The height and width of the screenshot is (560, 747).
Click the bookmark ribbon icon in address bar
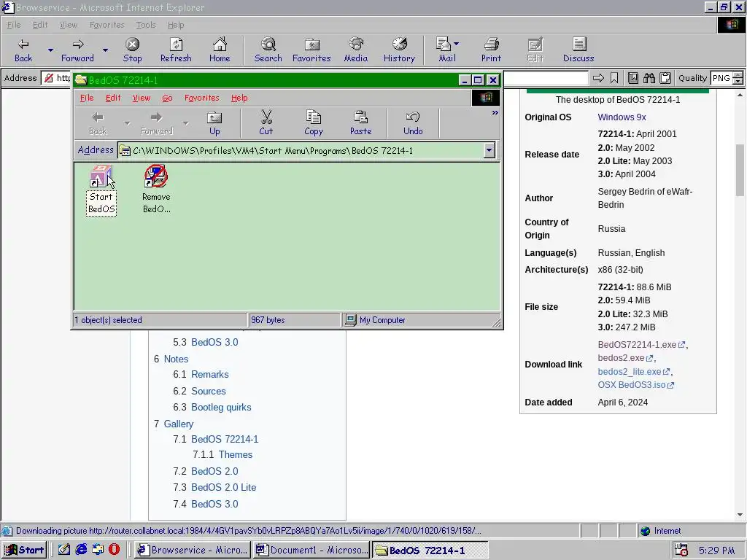[614, 78]
